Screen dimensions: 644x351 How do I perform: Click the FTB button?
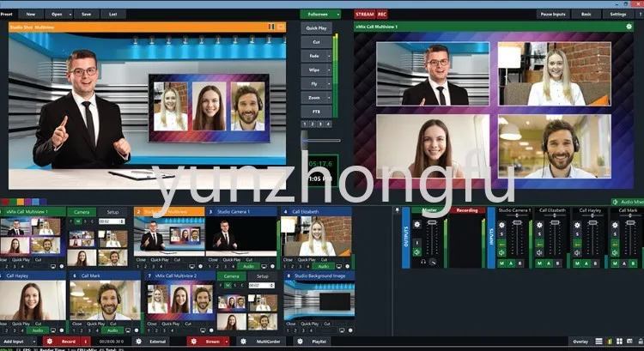click(316, 112)
